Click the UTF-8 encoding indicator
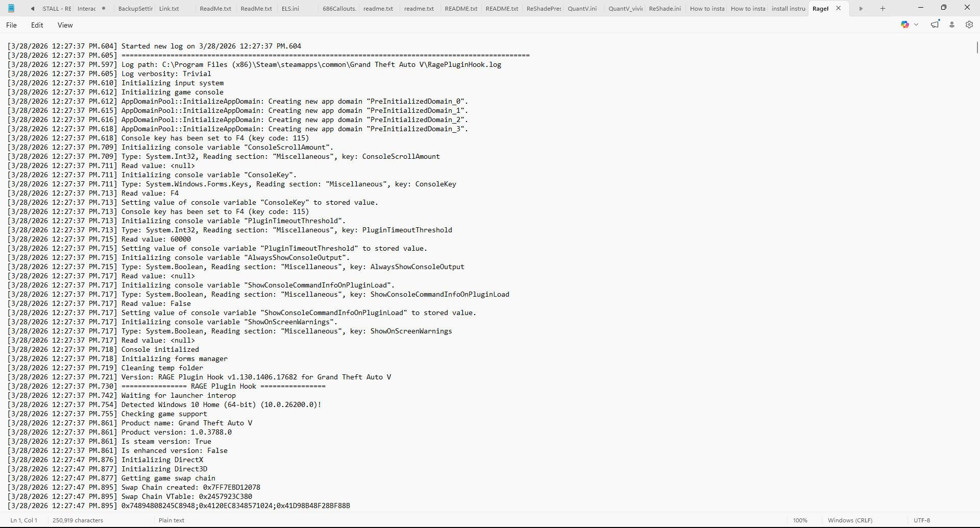Image resolution: width=980 pixels, height=528 pixels. point(922,520)
